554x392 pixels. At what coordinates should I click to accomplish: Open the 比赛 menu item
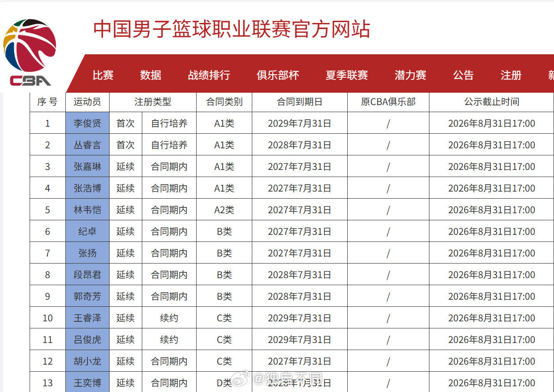pos(103,75)
